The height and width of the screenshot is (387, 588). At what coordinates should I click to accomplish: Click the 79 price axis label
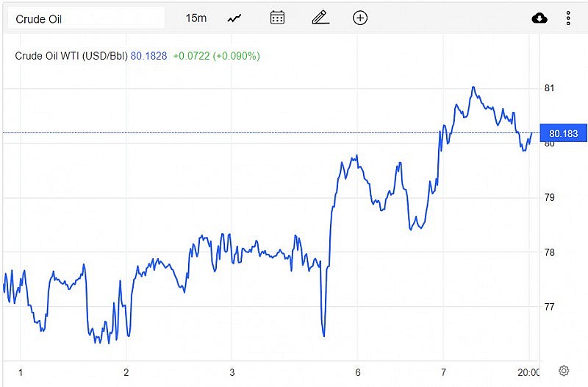tap(548, 198)
